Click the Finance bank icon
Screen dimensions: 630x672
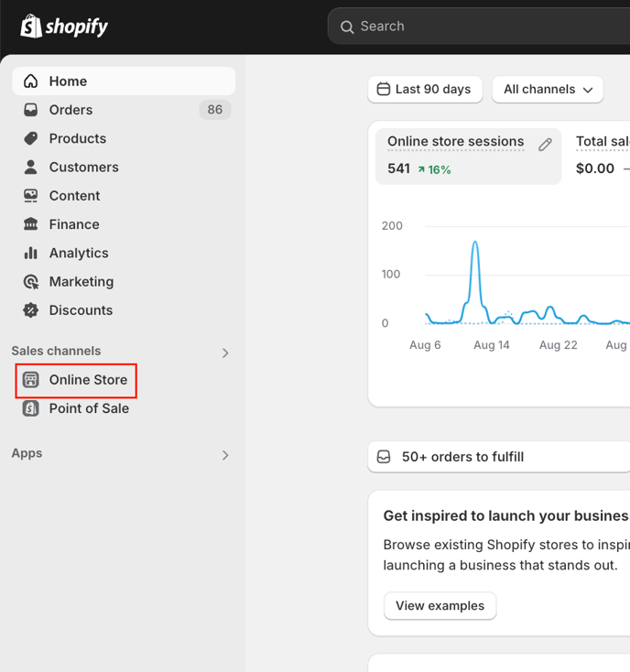tap(31, 224)
